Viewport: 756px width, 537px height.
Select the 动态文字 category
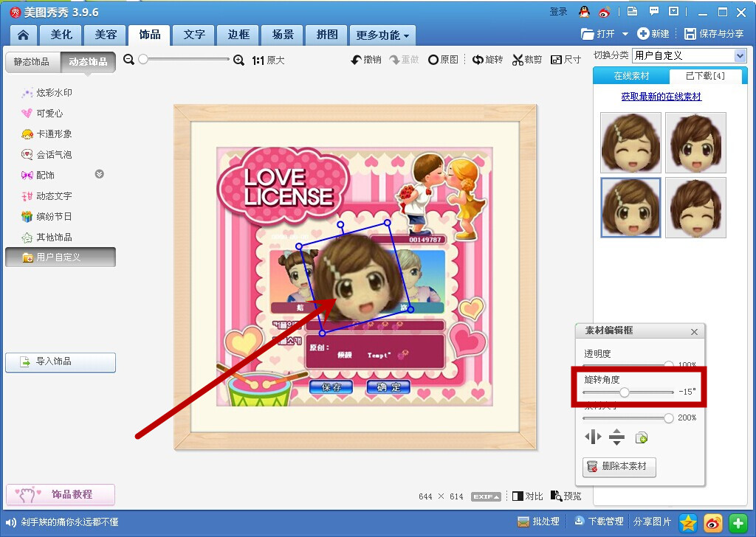(47, 196)
